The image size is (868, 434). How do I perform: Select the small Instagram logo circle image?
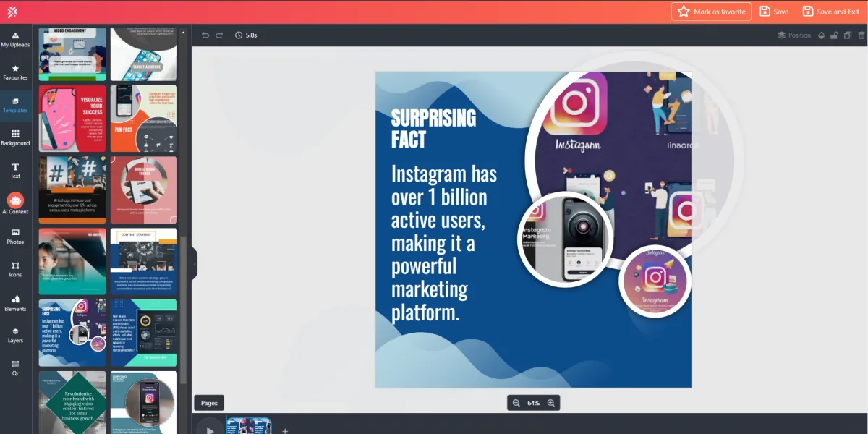point(655,281)
